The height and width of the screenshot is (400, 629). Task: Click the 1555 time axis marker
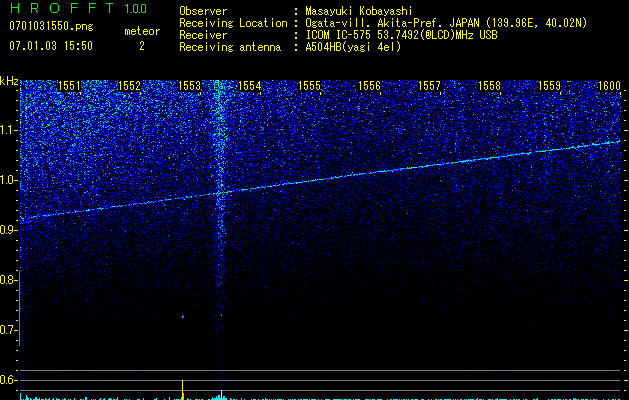coord(310,85)
